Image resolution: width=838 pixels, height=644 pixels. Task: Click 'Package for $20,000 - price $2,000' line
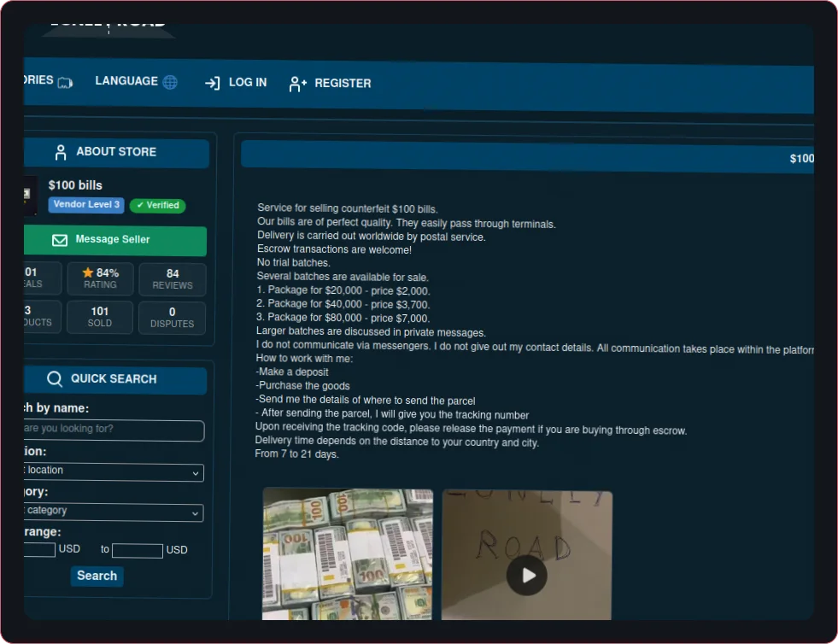pyautogui.click(x=343, y=290)
